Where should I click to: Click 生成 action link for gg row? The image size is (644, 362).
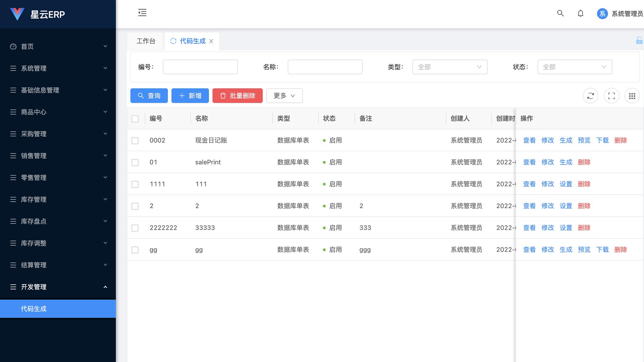pos(565,250)
